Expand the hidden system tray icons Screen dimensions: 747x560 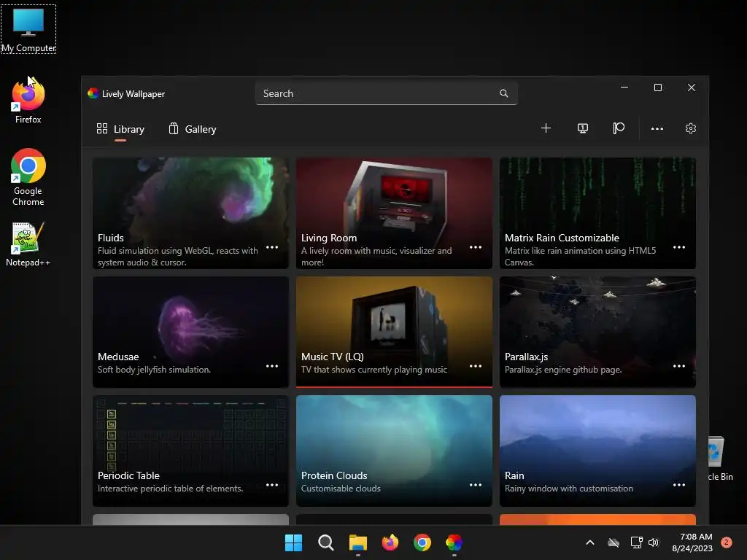(x=589, y=542)
